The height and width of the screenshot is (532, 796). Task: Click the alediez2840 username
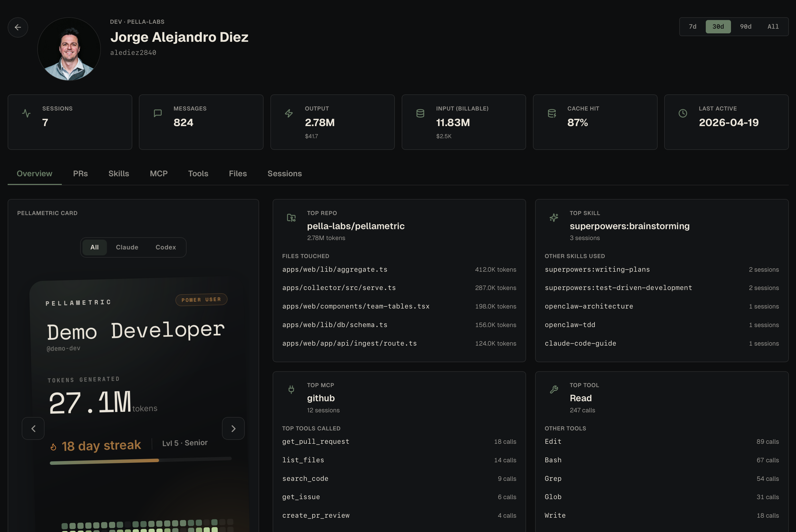point(133,53)
